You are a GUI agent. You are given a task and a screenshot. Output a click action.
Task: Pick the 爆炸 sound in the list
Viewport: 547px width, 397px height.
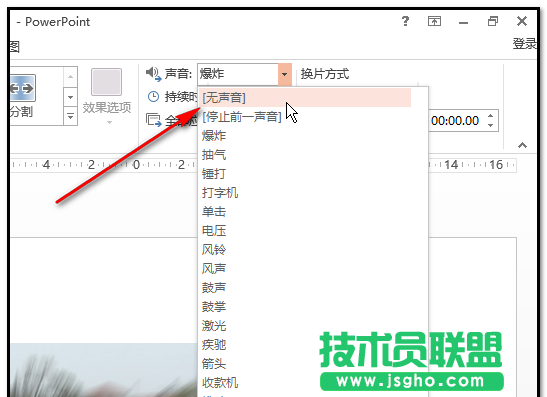pos(305,135)
